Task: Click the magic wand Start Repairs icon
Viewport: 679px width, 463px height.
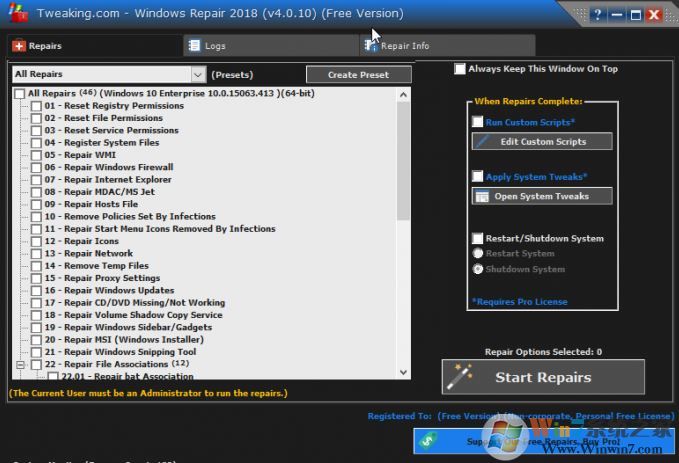Action: 462,377
